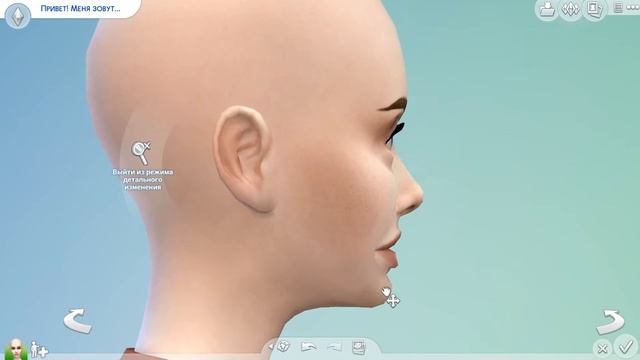Click the chin adjustment handle

[x=391, y=297]
